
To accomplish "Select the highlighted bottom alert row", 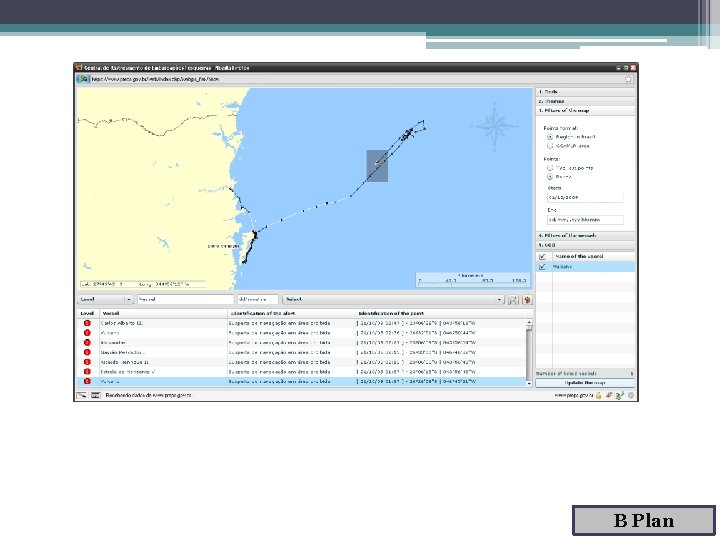I will click(x=301, y=382).
